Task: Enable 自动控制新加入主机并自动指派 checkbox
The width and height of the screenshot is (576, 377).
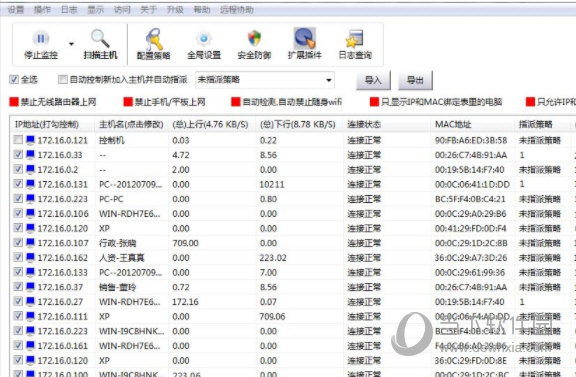Action: [63, 79]
